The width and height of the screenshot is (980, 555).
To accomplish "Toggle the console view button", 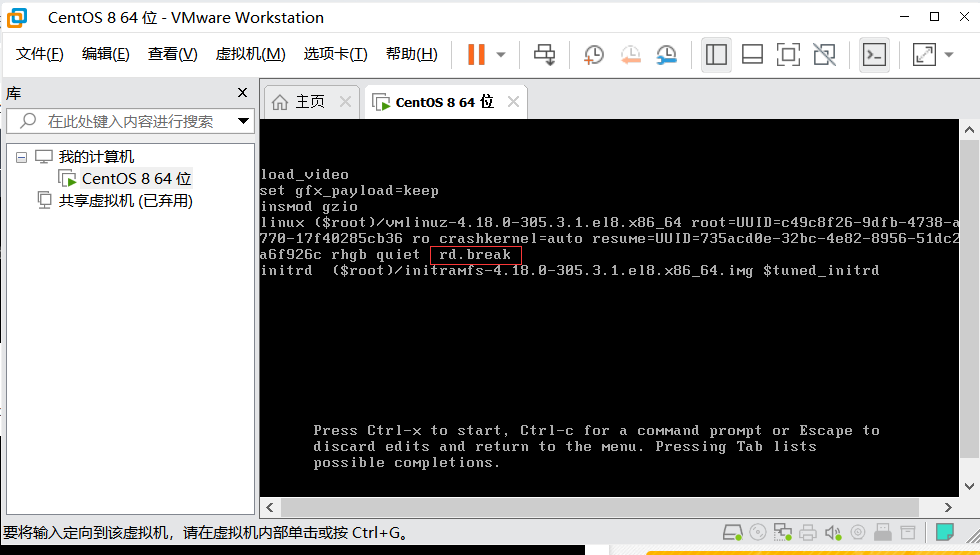I will [x=874, y=54].
